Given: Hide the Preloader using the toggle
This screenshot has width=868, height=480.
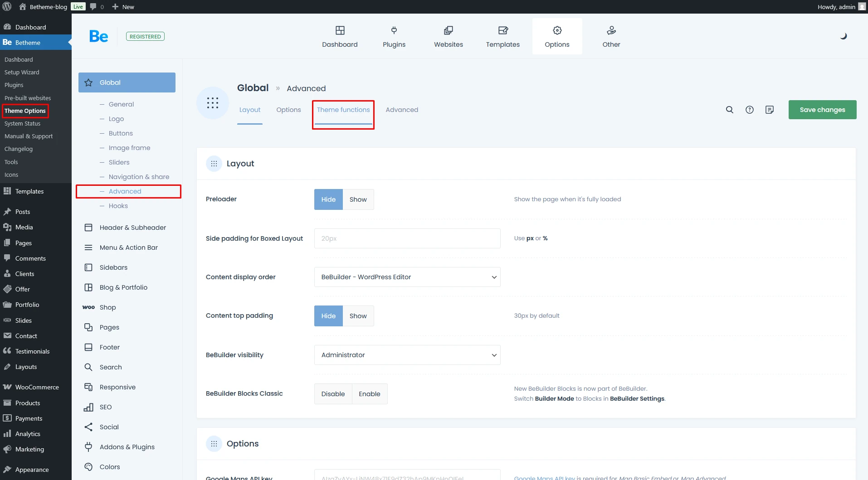Looking at the screenshot, I should 328,199.
